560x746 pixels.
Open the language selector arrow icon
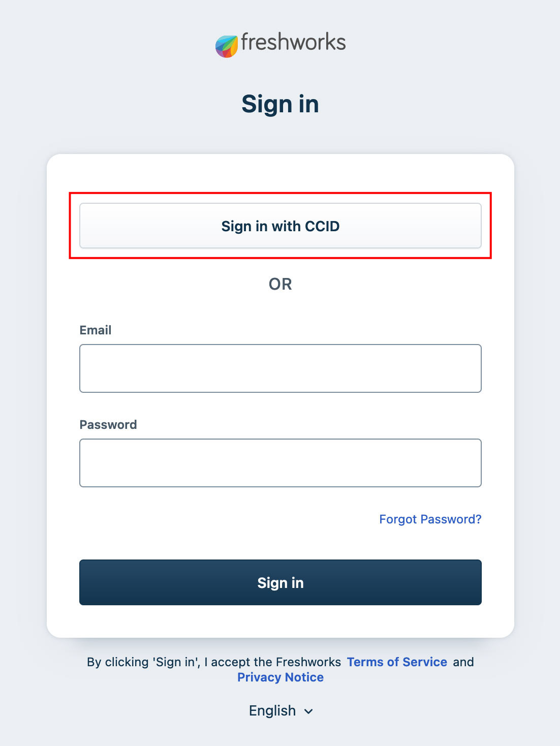309,711
